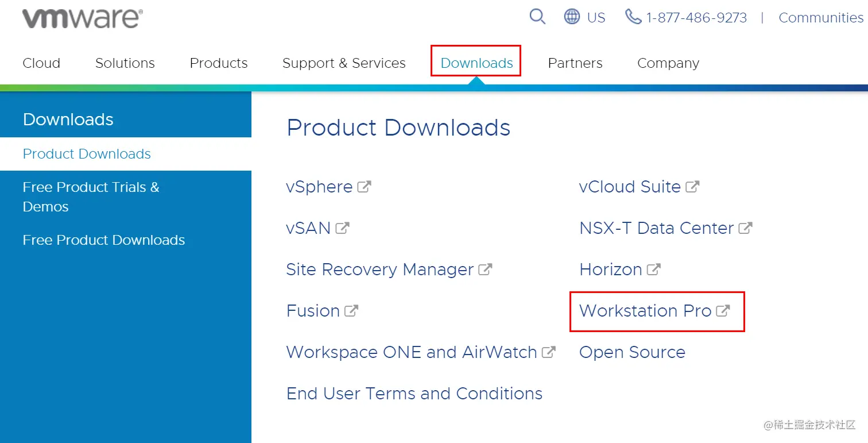Click the Product Downloads page heading

coord(398,128)
